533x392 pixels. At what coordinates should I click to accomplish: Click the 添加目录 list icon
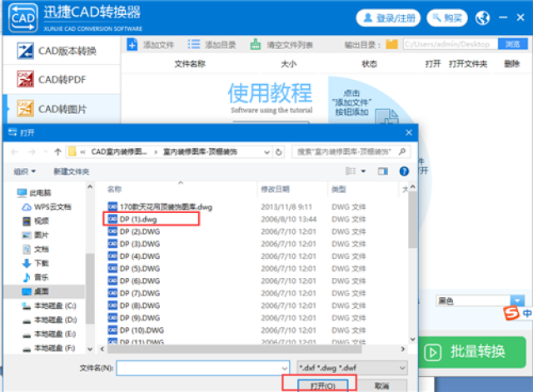pos(194,44)
